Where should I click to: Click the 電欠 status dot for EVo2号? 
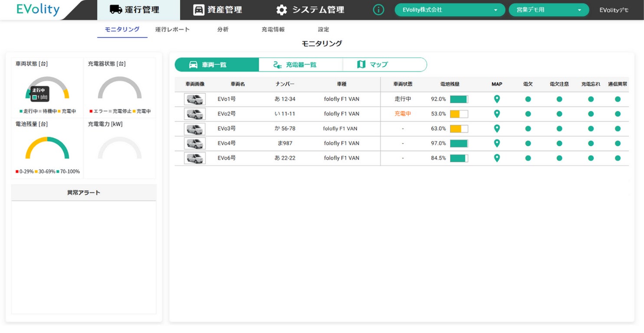point(528,114)
